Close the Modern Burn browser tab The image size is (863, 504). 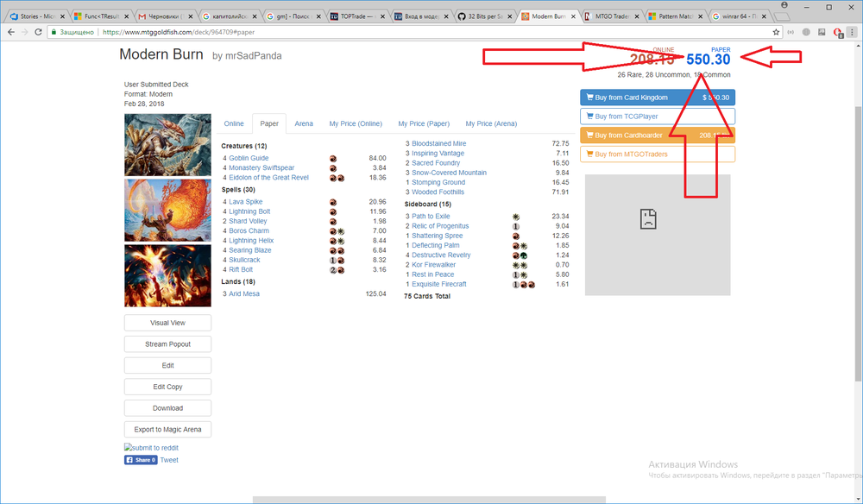[572, 16]
